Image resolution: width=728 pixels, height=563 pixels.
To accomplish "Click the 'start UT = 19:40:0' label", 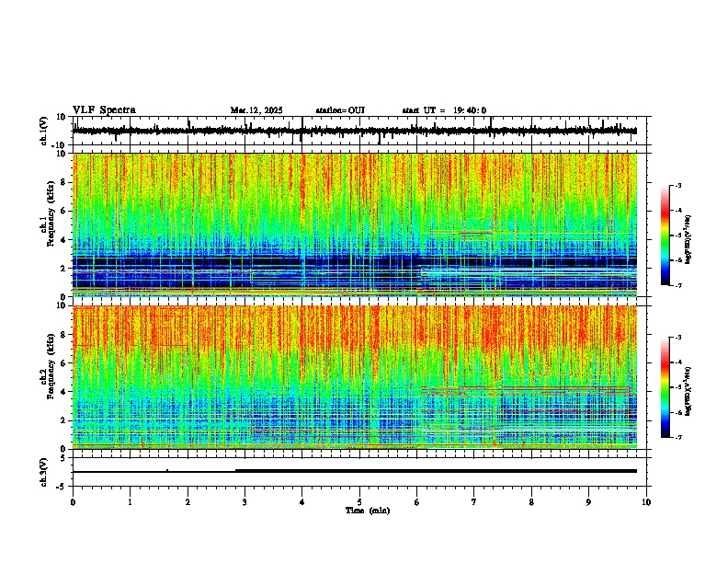I will (444, 110).
